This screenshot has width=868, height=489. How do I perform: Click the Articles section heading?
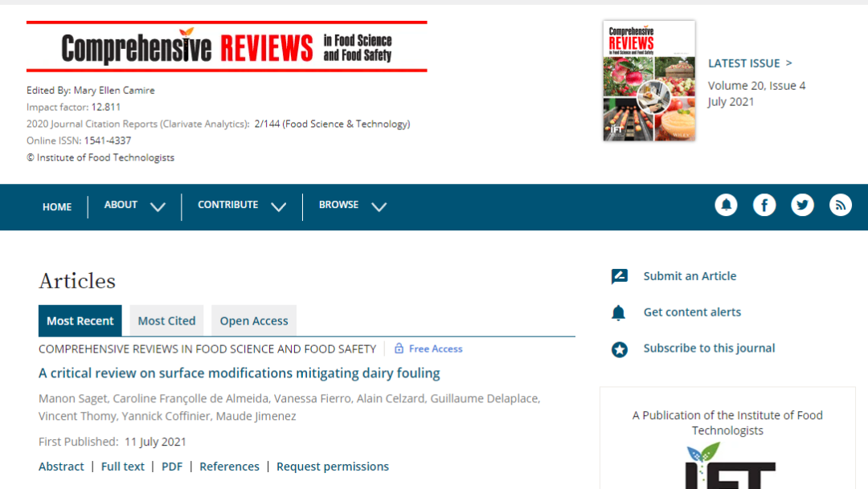77,281
